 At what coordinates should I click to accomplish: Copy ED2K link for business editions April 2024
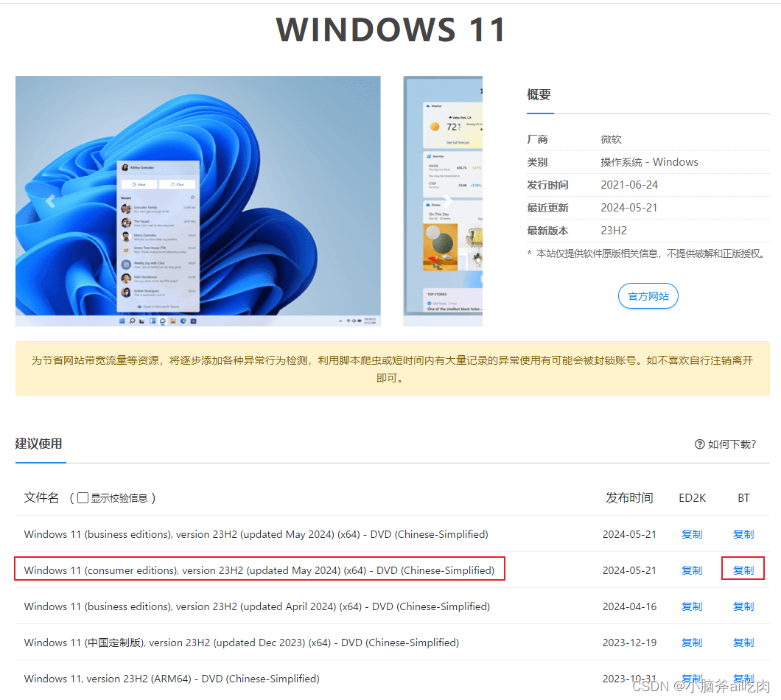pos(692,606)
